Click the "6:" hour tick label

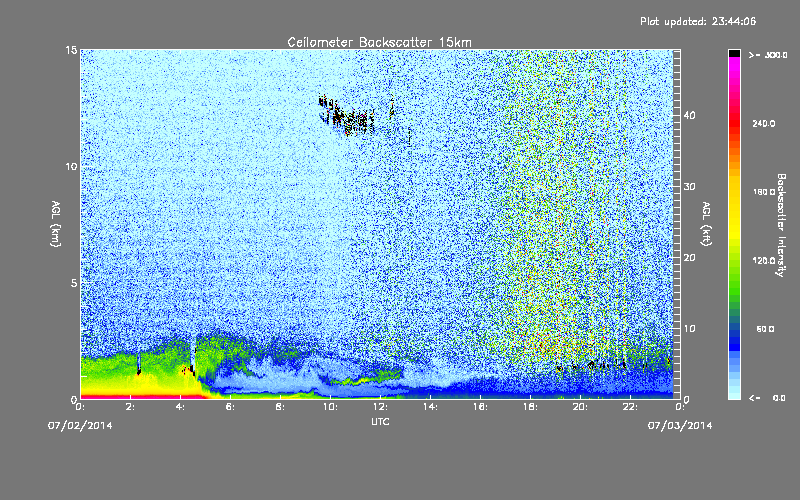click(x=230, y=407)
